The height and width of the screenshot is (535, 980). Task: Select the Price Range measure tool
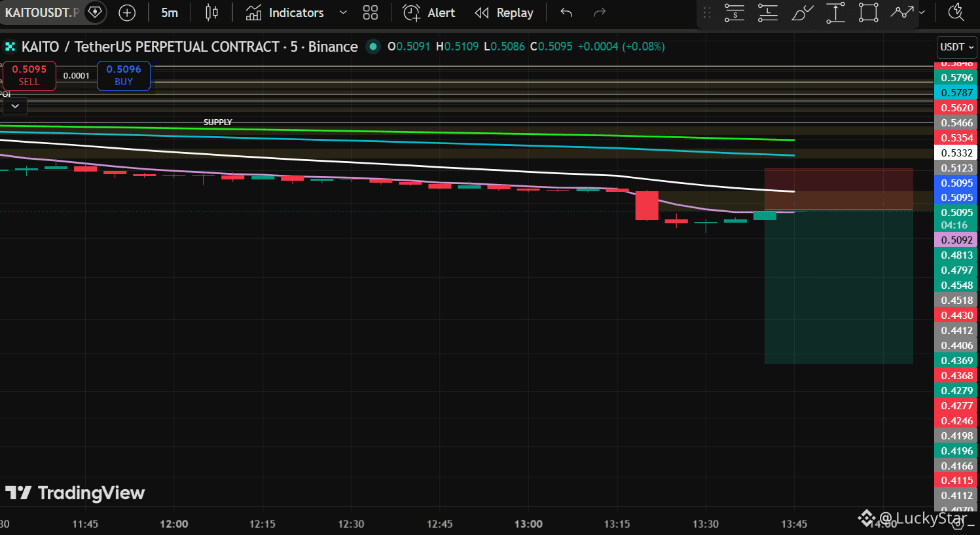(x=835, y=12)
